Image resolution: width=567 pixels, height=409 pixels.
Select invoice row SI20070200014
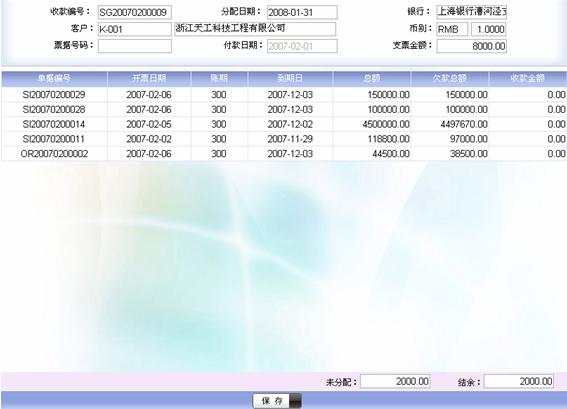point(284,124)
